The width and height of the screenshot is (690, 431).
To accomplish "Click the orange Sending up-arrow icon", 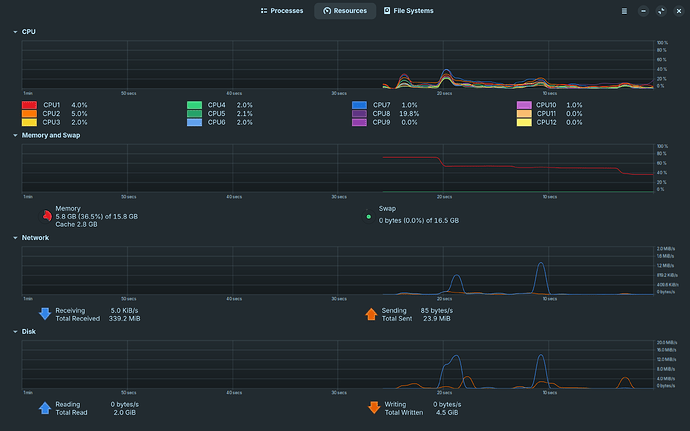I will pyautogui.click(x=371, y=314).
